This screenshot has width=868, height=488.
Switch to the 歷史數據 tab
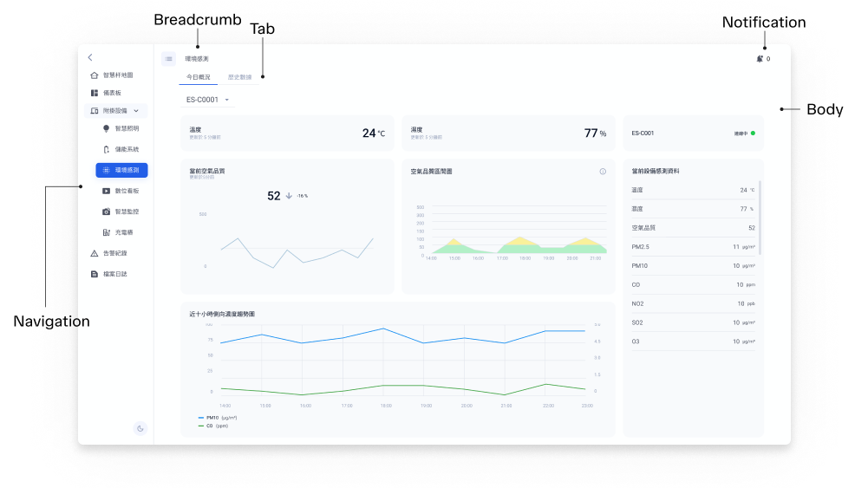click(x=239, y=77)
